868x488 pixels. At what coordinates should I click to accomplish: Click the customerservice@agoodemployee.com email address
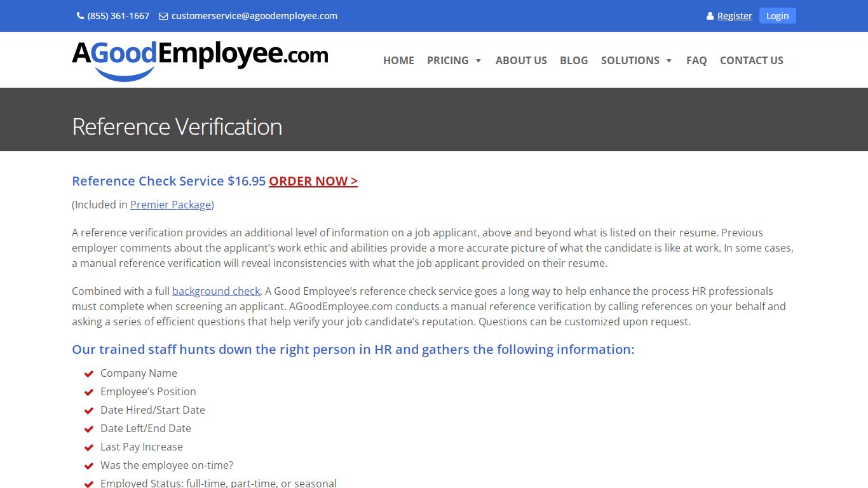click(x=254, y=16)
